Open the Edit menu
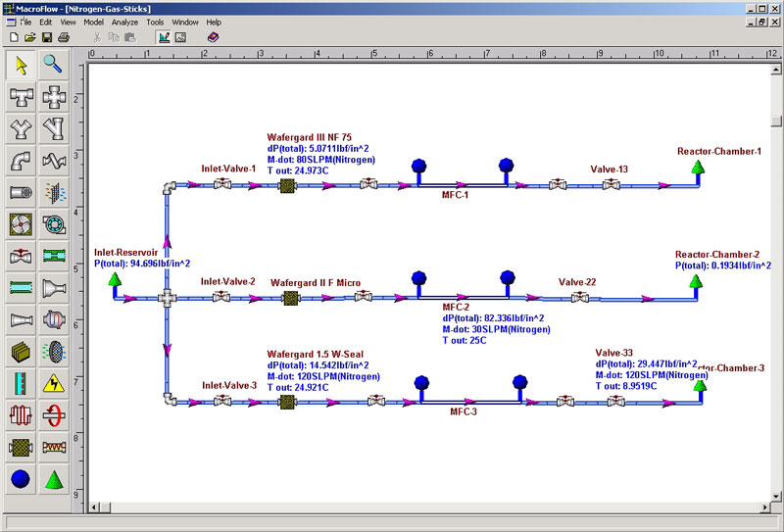 [x=45, y=22]
